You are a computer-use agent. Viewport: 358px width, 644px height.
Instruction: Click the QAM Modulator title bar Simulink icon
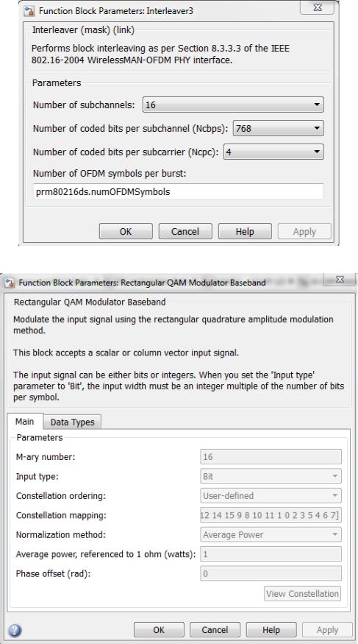pos(10,283)
